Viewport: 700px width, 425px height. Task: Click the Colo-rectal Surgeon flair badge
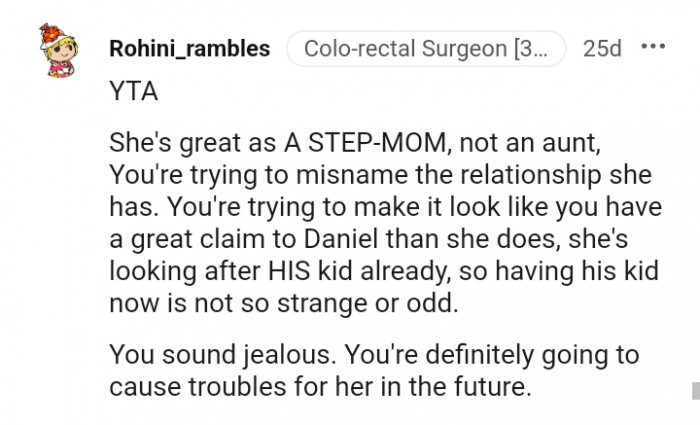(x=425, y=48)
